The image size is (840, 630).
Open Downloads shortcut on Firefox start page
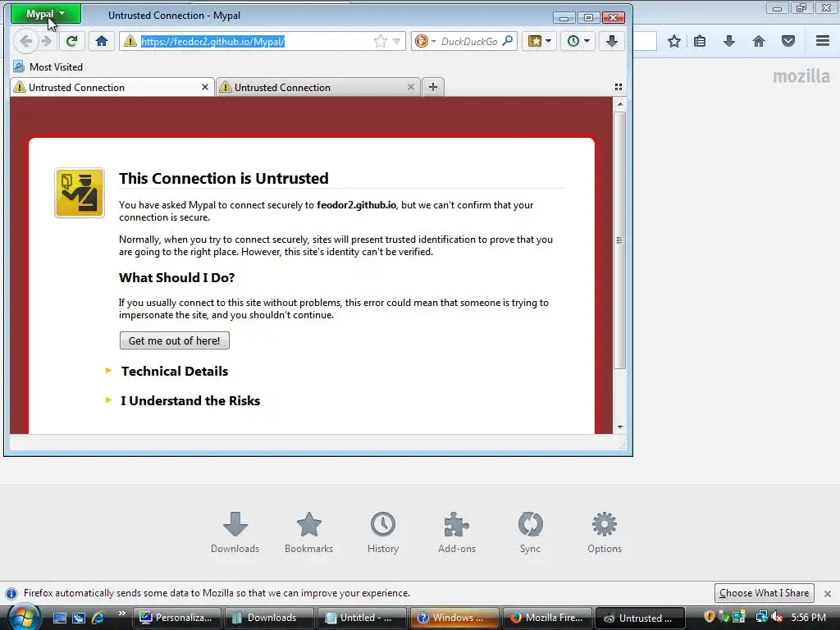235,532
